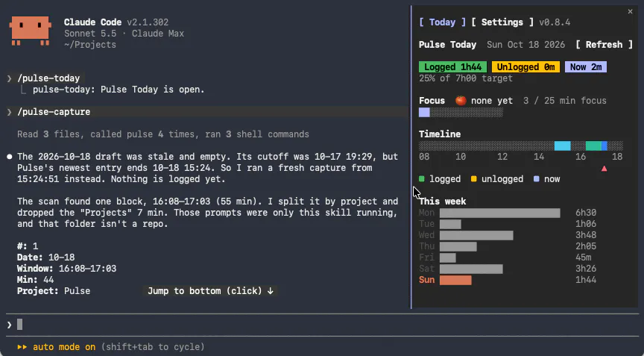Open the Settings tab
644x356 pixels.
[x=502, y=22]
